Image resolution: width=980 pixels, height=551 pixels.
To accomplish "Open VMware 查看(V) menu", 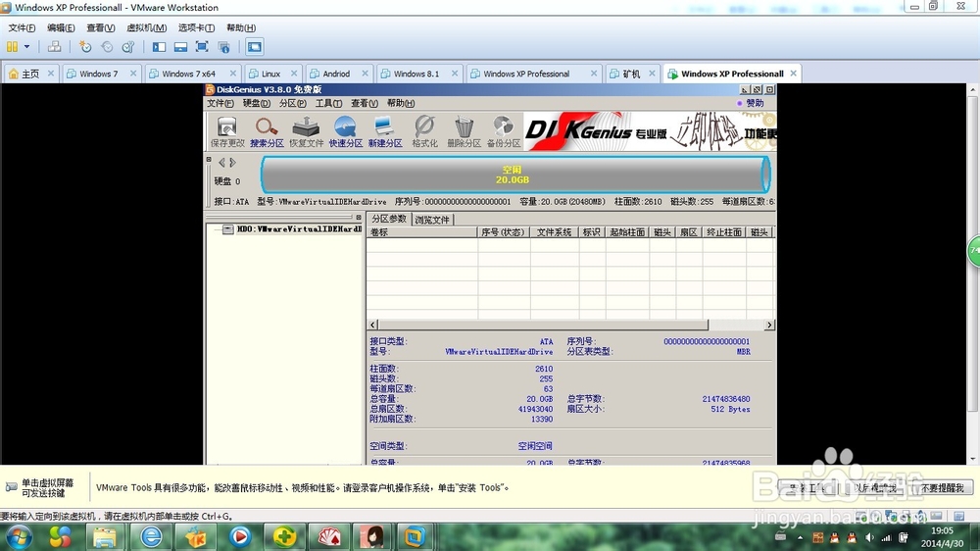I will point(101,27).
